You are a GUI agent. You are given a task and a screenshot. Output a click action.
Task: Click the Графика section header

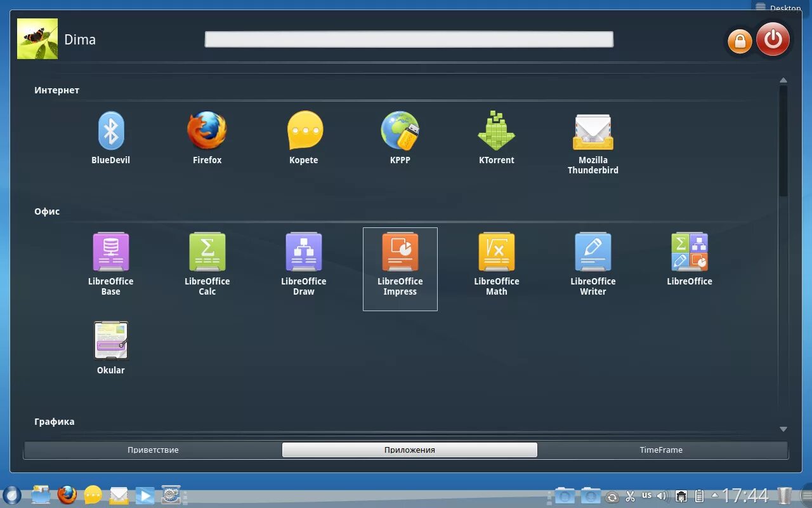[x=55, y=422]
